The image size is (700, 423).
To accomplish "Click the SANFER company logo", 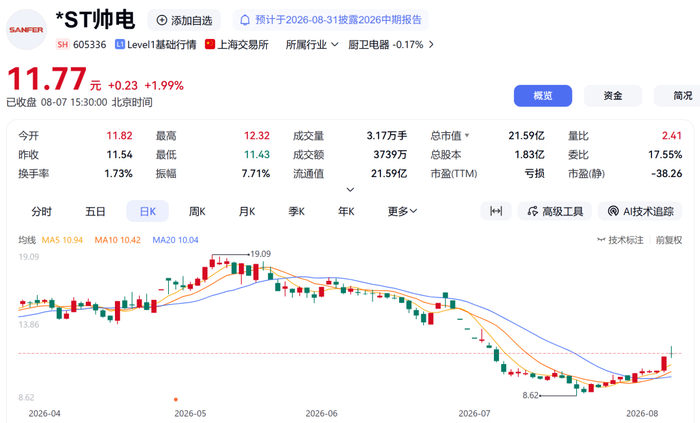I will click(26, 30).
